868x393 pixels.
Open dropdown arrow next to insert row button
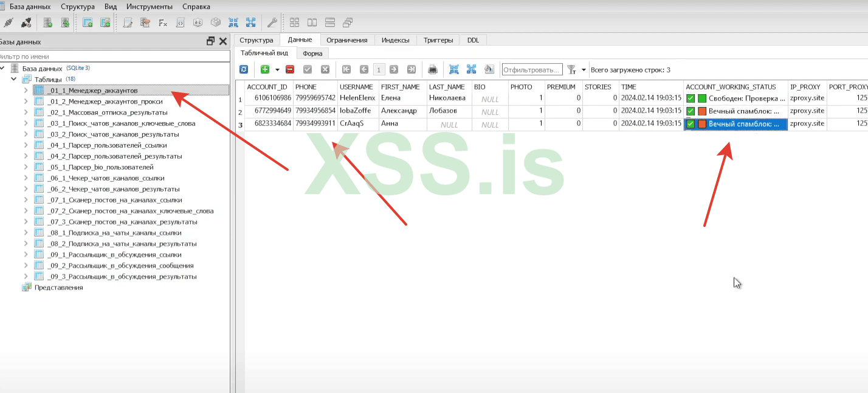click(x=277, y=69)
